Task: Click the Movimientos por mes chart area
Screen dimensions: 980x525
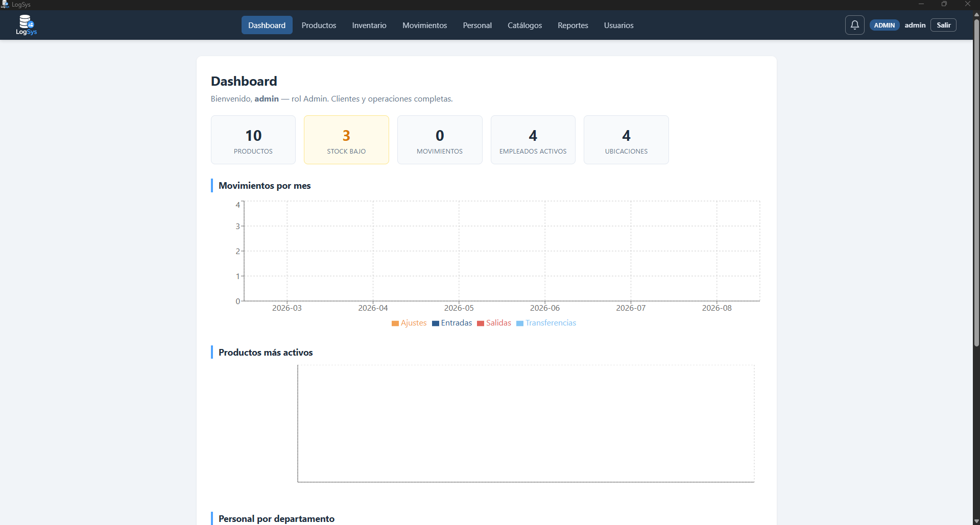Action: click(502, 251)
